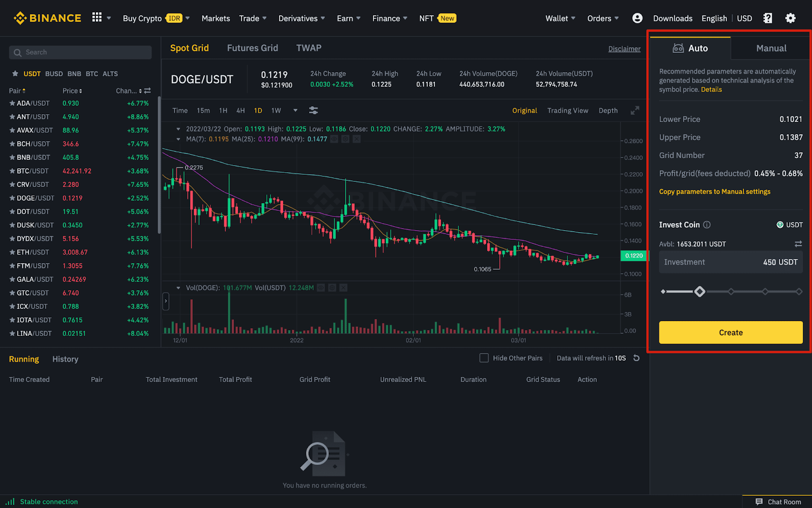Select BUSD market tab
Screen dimensions: 812x508
pos(54,74)
